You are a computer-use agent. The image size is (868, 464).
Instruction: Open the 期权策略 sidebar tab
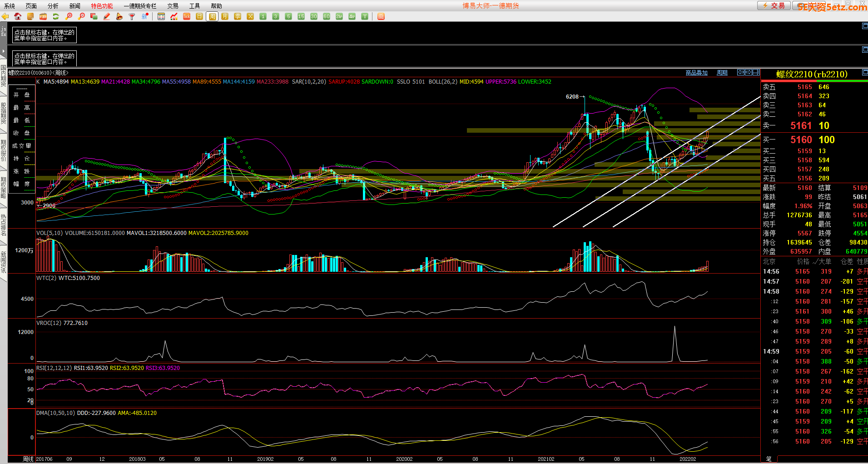coord(4,188)
